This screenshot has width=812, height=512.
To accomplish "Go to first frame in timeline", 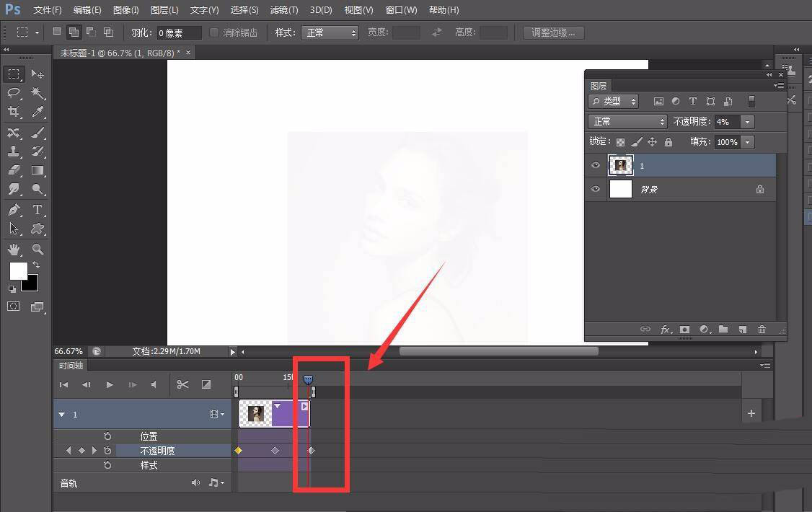I will [x=63, y=384].
